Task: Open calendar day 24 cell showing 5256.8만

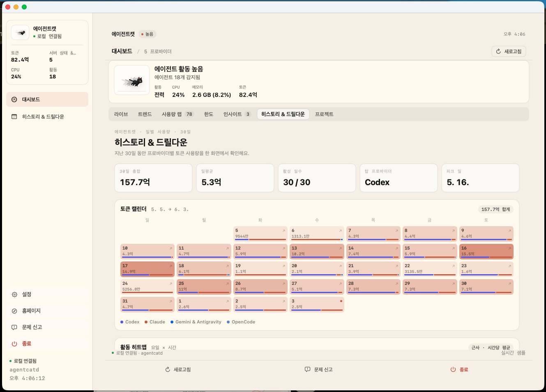Action: tap(147, 287)
